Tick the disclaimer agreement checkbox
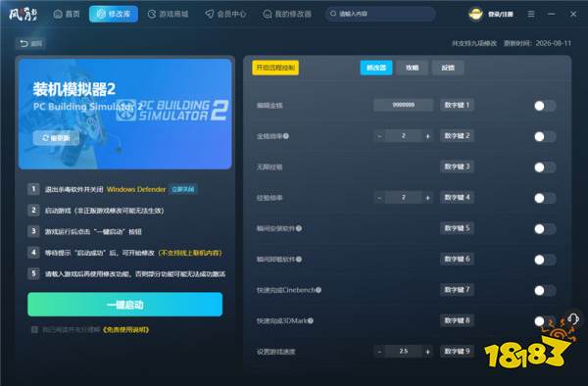 (34, 329)
